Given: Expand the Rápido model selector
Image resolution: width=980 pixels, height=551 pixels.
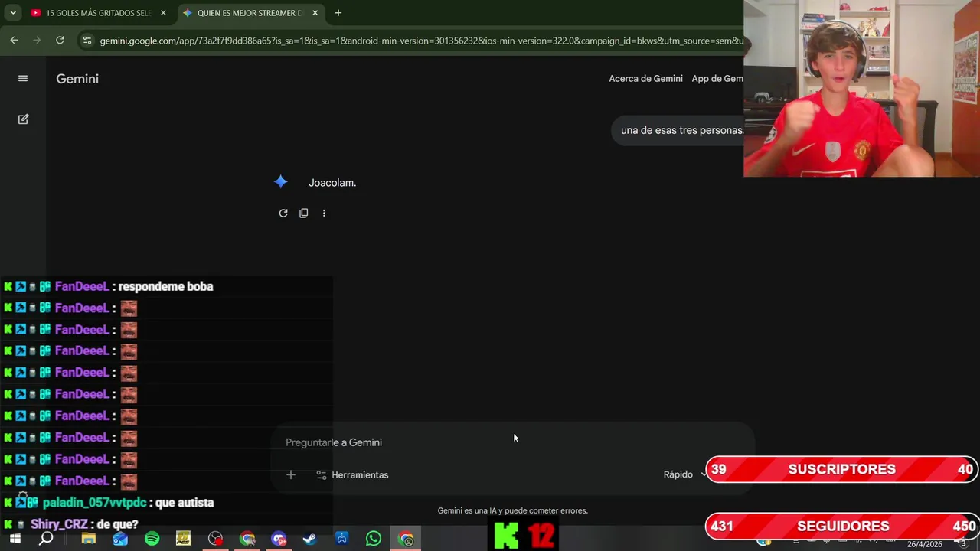Looking at the screenshot, I should [684, 474].
